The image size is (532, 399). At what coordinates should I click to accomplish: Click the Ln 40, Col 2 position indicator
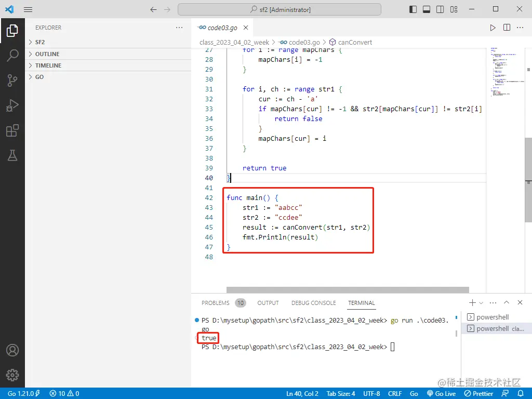(302, 393)
